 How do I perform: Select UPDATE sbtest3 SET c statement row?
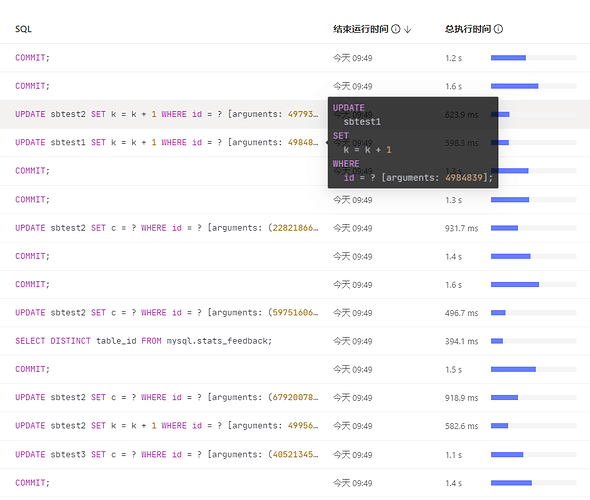pyautogui.click(x=295, y=454)
